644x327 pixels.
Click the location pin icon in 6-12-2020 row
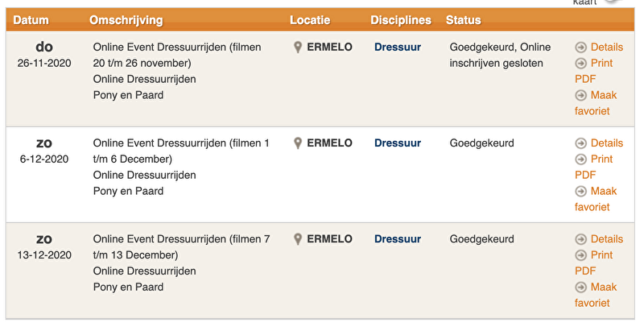pos(298,143)
